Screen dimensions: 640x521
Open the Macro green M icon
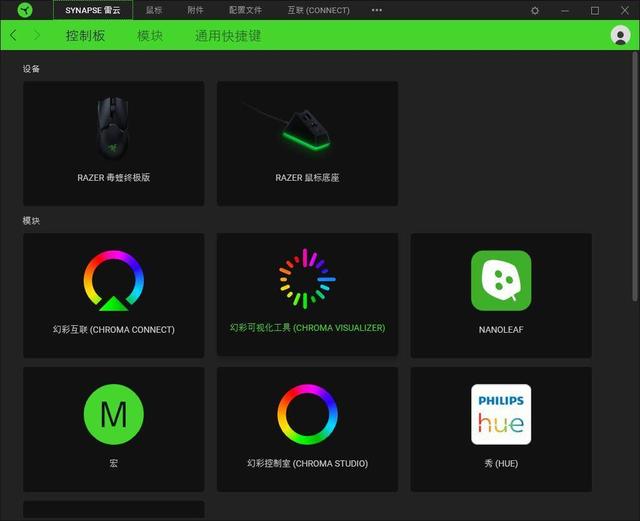click(x=113, y=414)
